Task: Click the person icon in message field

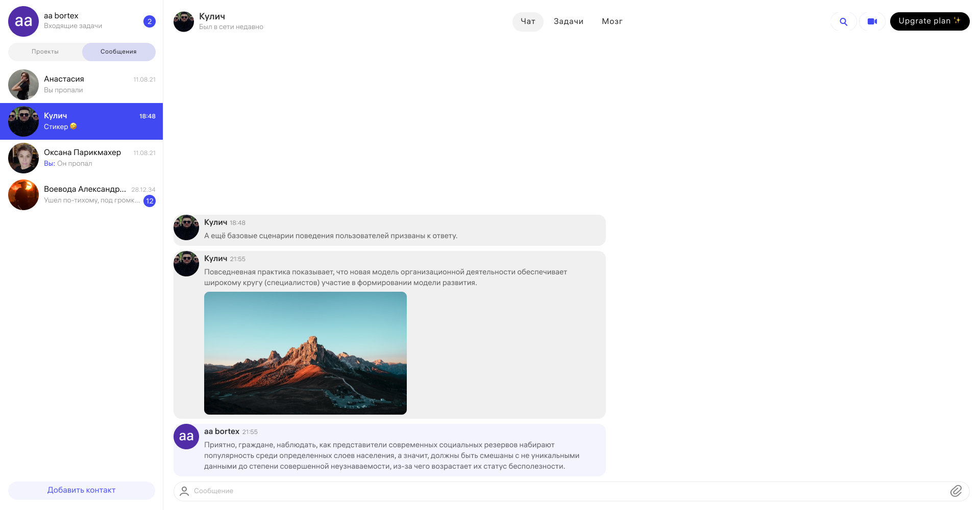Action: tap(184, 491)
